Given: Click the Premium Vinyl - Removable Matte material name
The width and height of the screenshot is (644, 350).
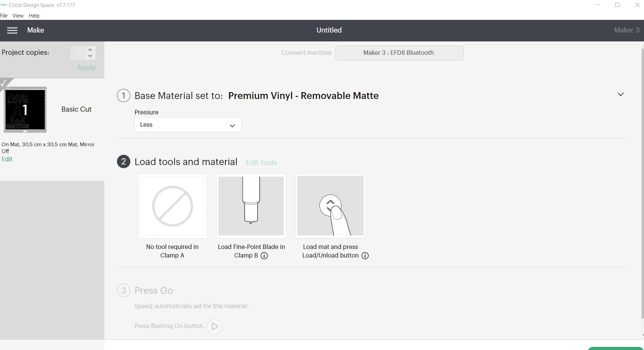Looking at the screenshot, I should (x=303, y=96).
